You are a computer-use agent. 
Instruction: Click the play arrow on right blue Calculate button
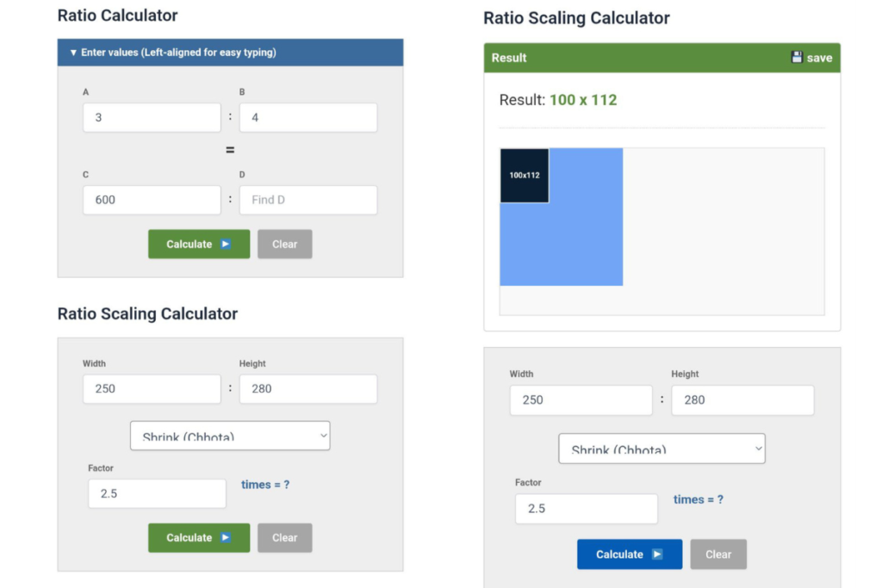tap(658, 554)
